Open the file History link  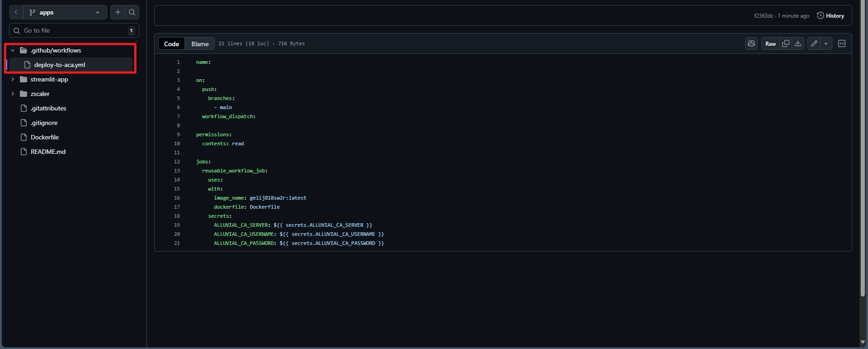[x=830, y=15]
